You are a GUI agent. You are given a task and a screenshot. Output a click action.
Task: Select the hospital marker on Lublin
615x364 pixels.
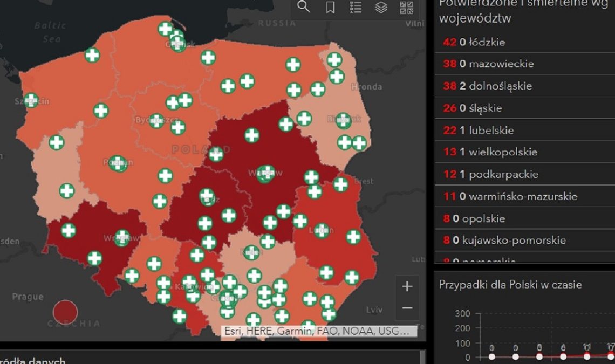coord(322,231)
